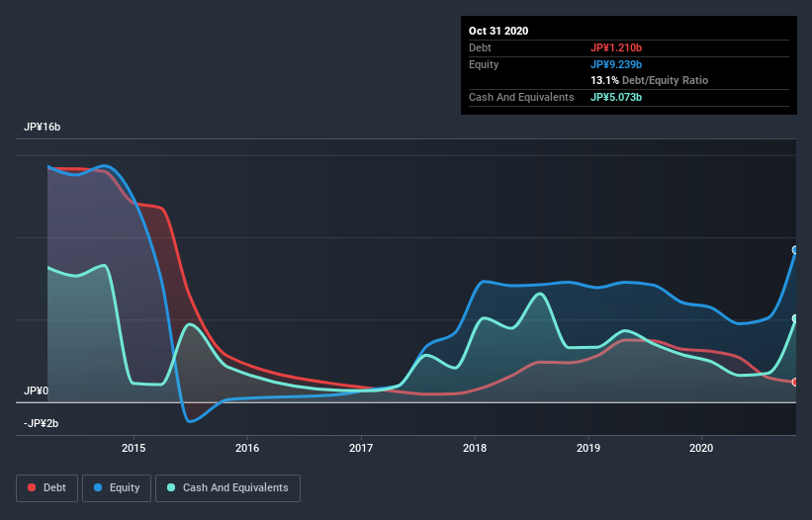Screen dimensions: 812x520
Task: Click the JP¥1.210b debt value
Action: [616, 47]
